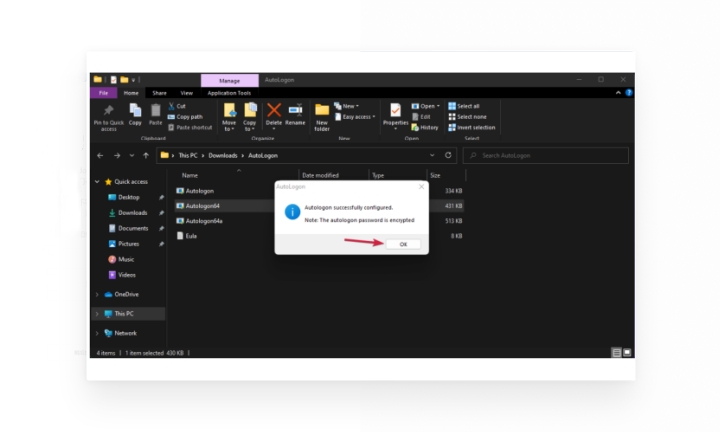Image resolution: width=720 pixels, height=432 pixels.
Task: Click the Copy ribbon icon
Action: coord(135,114)
